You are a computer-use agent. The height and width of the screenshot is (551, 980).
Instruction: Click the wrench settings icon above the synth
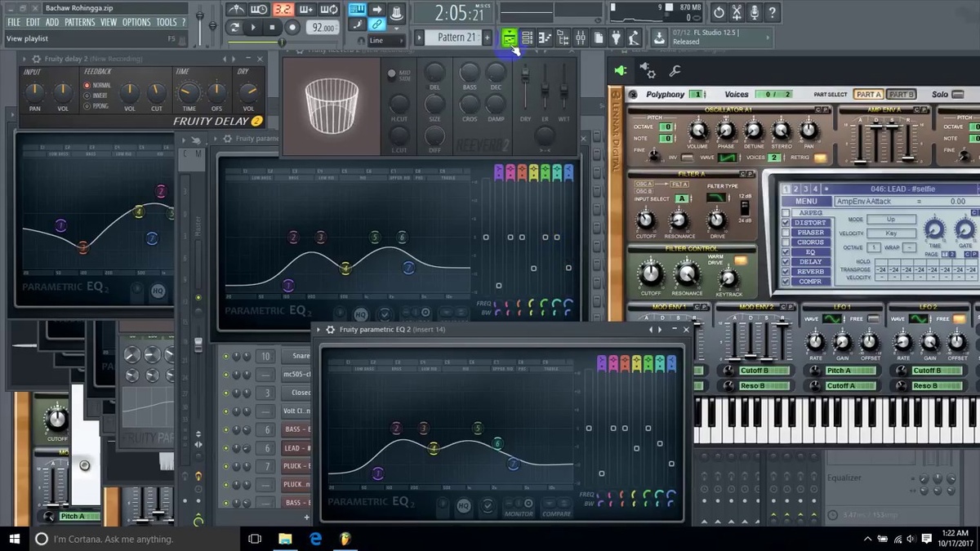click(x=675, y=71)
